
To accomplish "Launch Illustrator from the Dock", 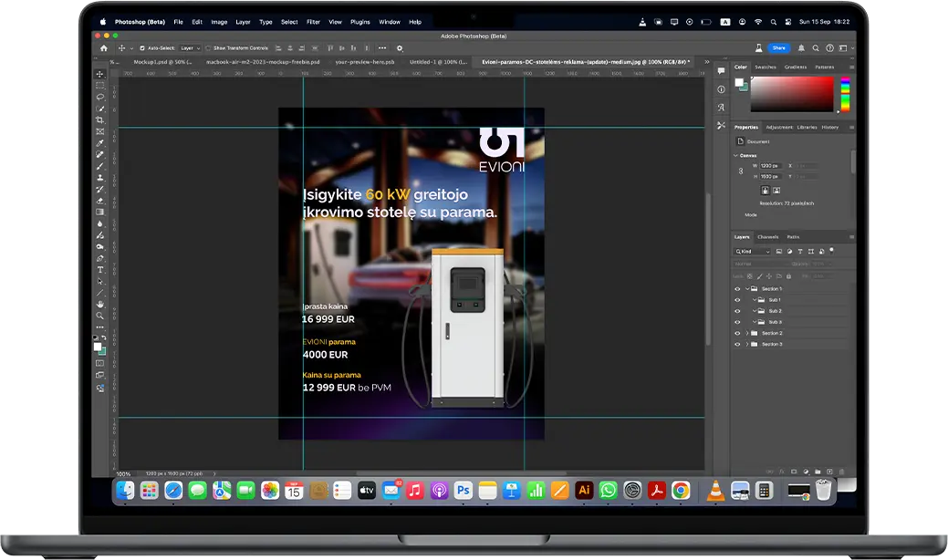I will [584, 490].
